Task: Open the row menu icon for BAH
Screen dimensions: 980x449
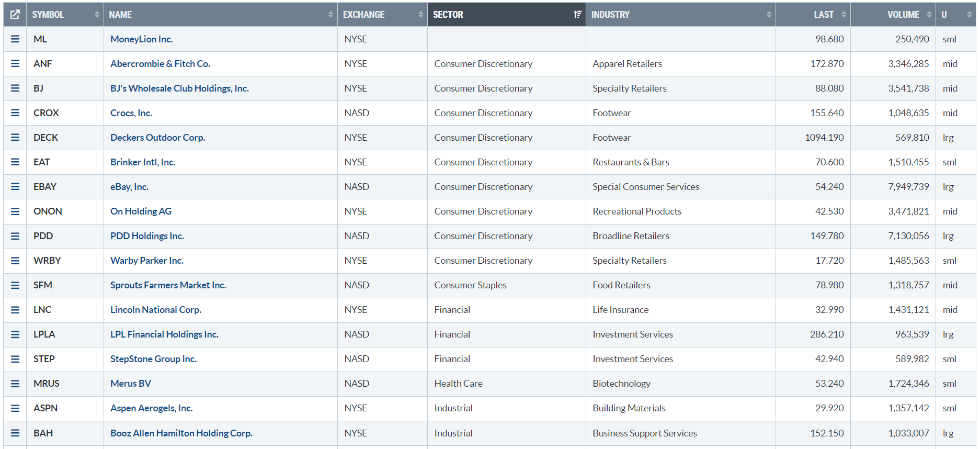Action: tap(15, 433)
